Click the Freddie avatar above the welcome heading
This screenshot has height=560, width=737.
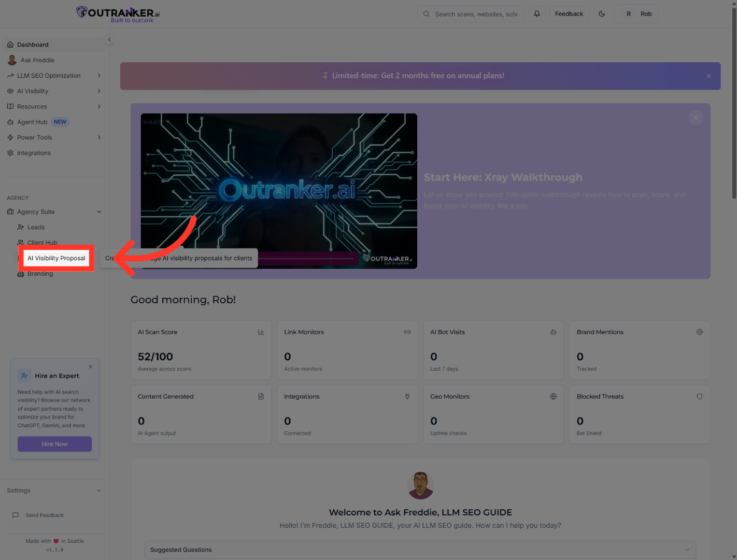coord(421,485)
